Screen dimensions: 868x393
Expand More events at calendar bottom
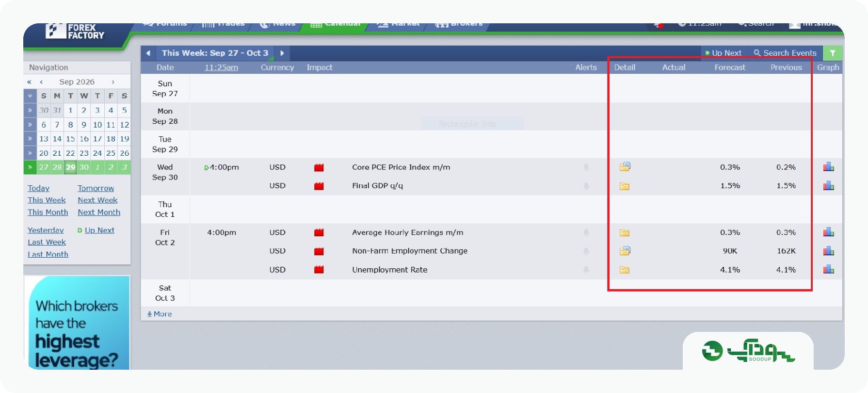point(160,314)
